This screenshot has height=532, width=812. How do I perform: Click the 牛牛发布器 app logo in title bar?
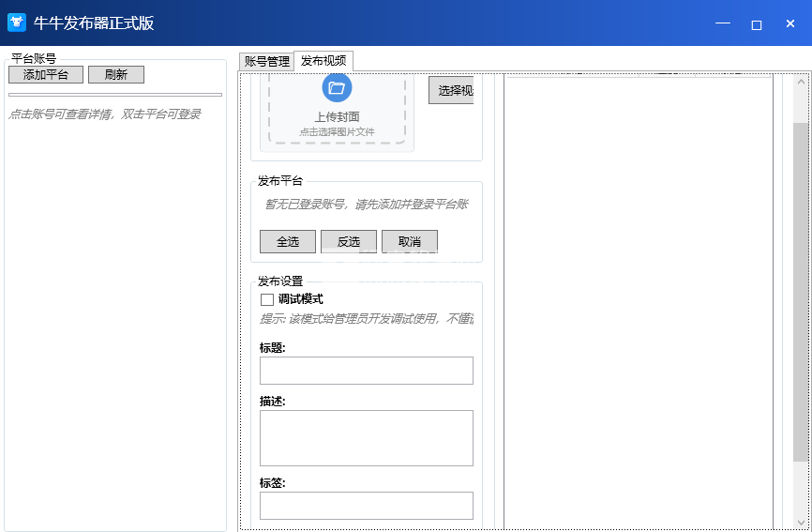[17, 23]
